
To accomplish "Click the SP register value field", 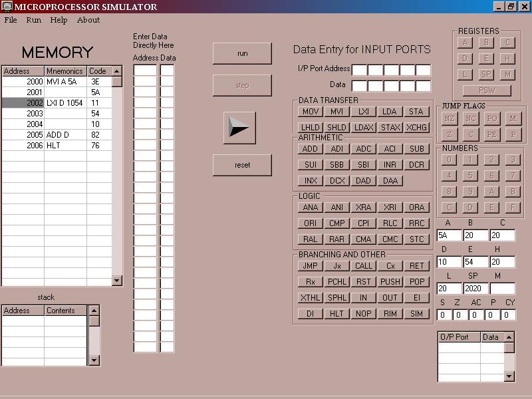I will pyautogui.click(x=475, y=289).
